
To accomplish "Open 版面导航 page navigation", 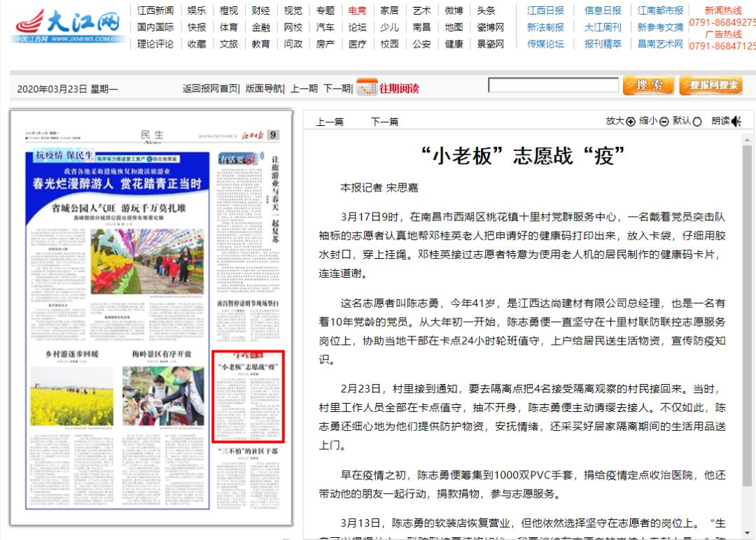I will click(x=265, y=88).
